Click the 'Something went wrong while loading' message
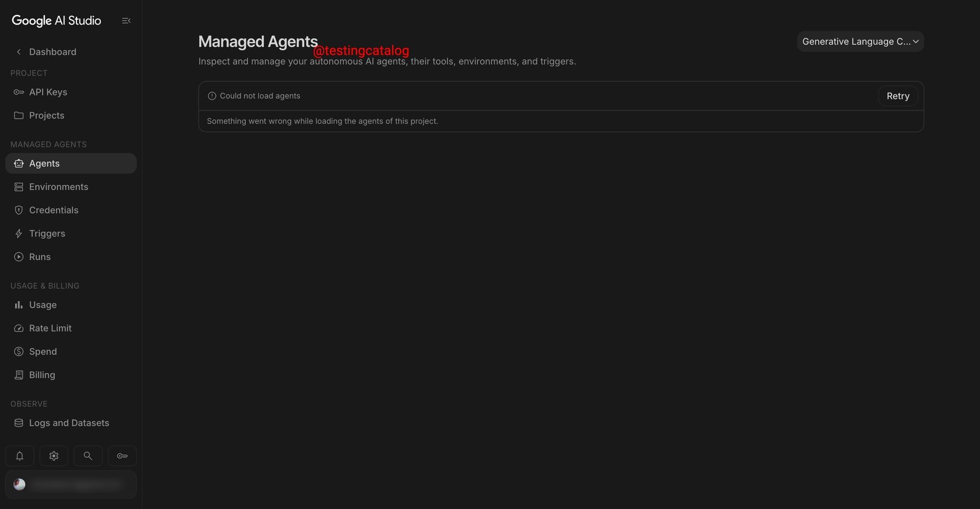980x509 pixels. [x=322, y=121]
